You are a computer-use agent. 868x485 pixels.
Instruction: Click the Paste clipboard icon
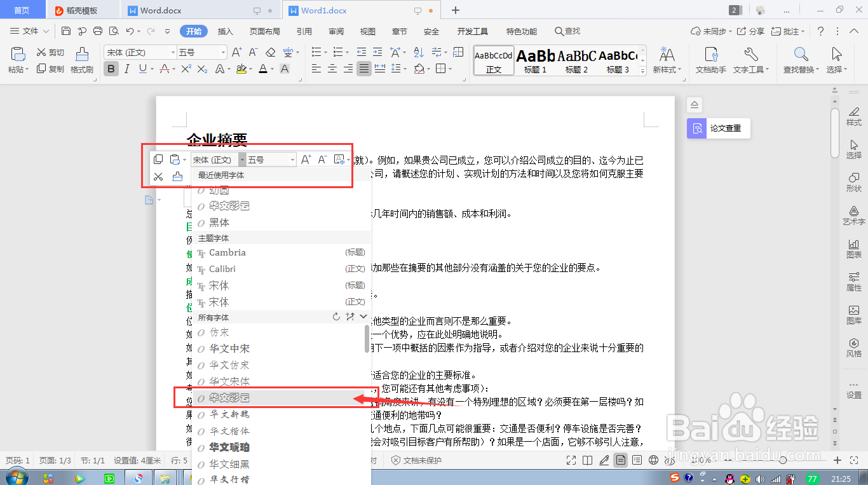pos(17,54)
